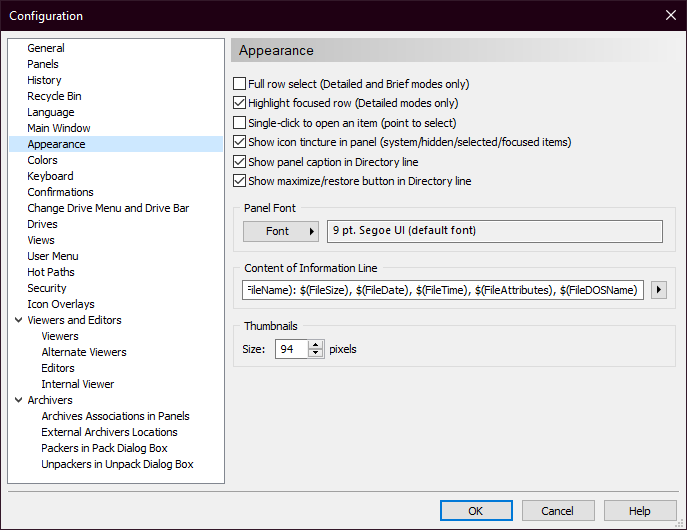Image resolution: width=687 pixels, height=530 pixels.
Task: Disable Show maximize/restore button in Directory line
Action: point(239,181)
